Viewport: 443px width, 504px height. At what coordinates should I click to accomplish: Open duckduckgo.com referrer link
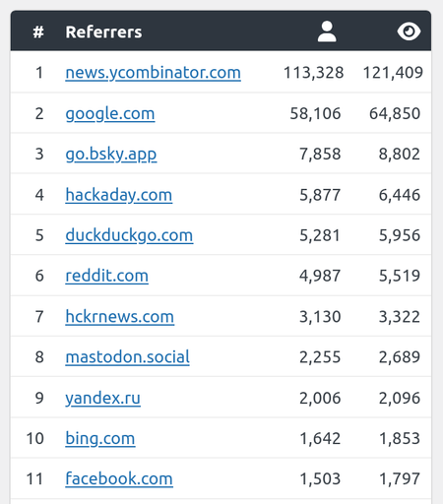[129, 235]
